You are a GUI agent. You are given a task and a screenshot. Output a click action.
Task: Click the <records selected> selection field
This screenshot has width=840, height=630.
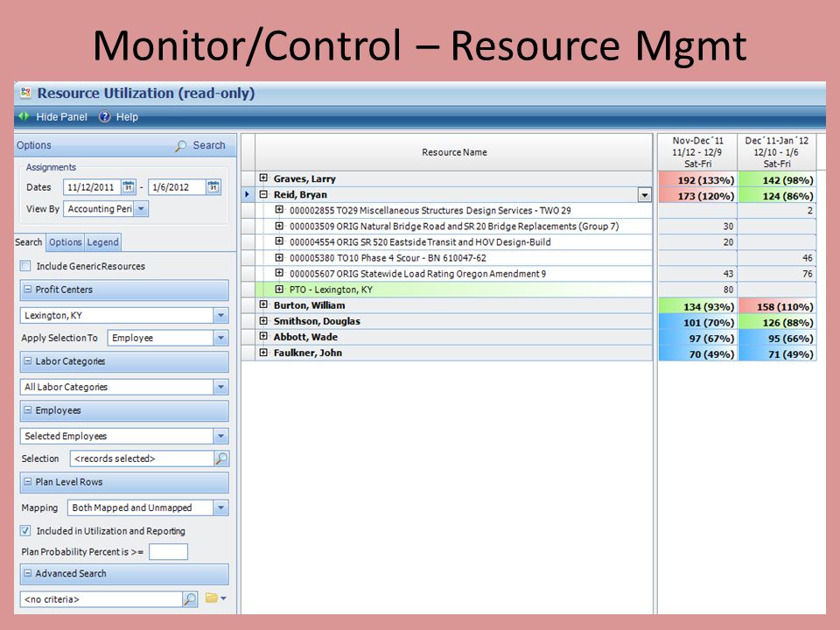pyautogui.click(x=142, y=458)
